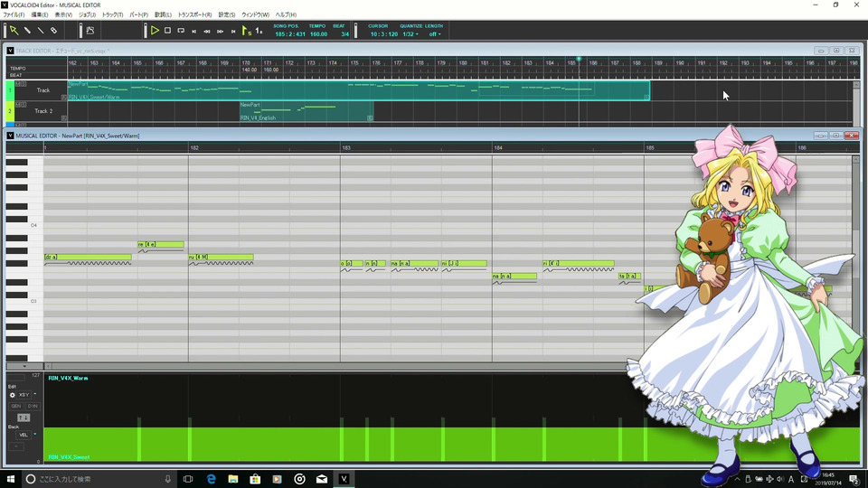Screen dimensions: 868x488
Task: Open Mail from the taskbar
Action: [x=322, y=479]
